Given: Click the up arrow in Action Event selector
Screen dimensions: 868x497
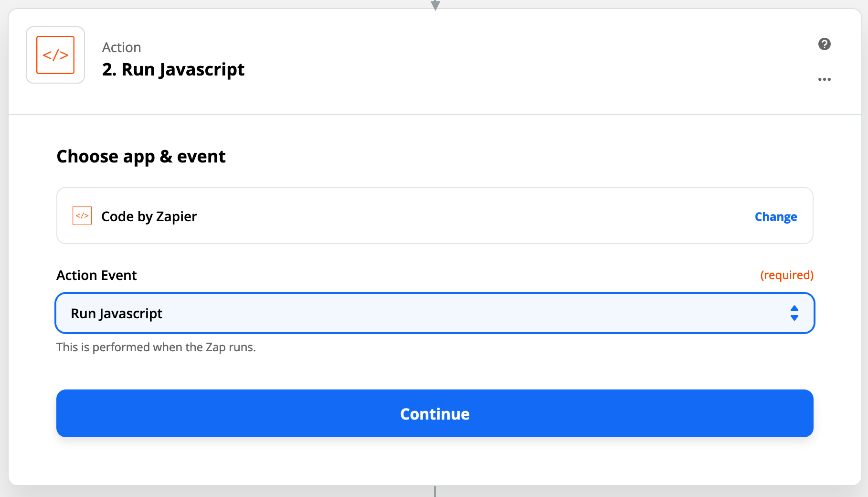Looking at the screenshot, I should (794, 309).
